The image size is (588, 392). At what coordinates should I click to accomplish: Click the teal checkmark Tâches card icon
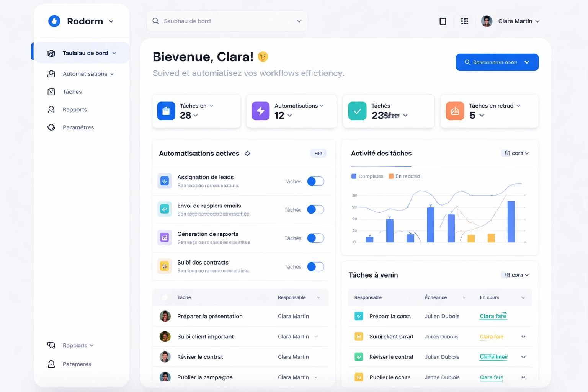[x=357, y=111]
